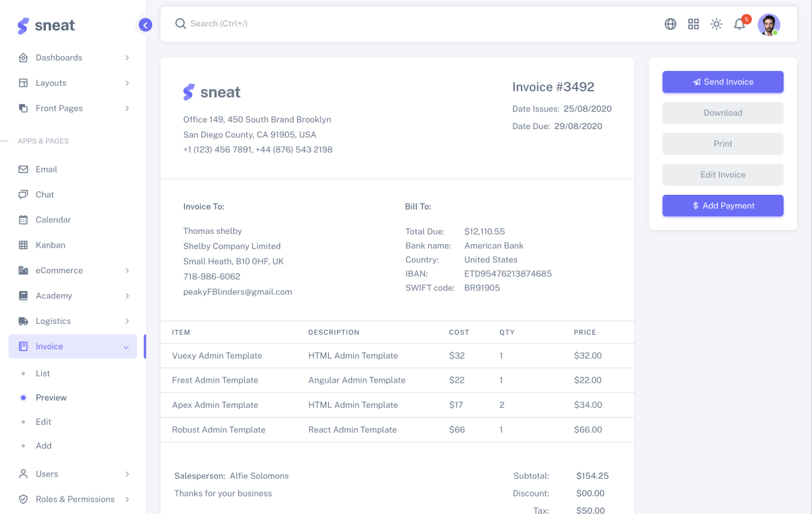Open the Invoice List page

tap(43, 373)
